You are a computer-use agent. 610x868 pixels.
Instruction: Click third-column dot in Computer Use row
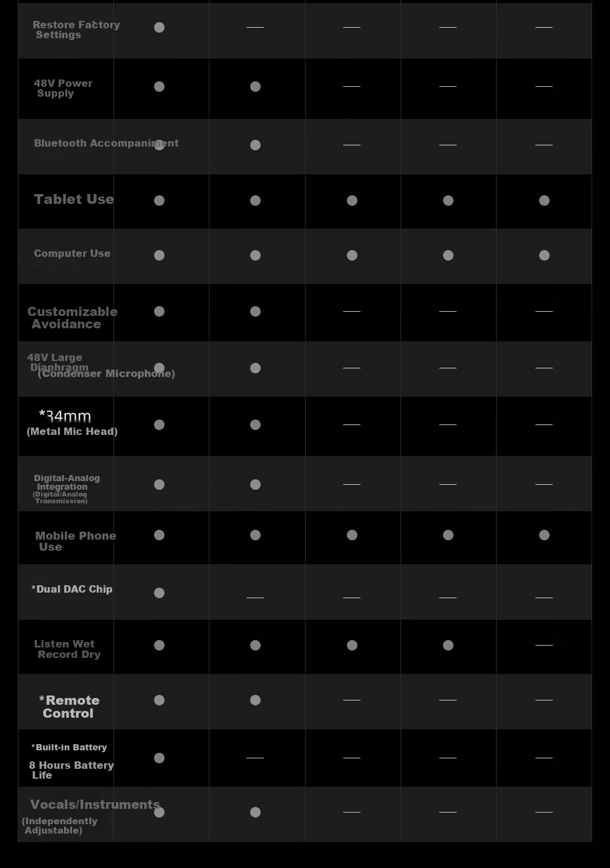352,255
